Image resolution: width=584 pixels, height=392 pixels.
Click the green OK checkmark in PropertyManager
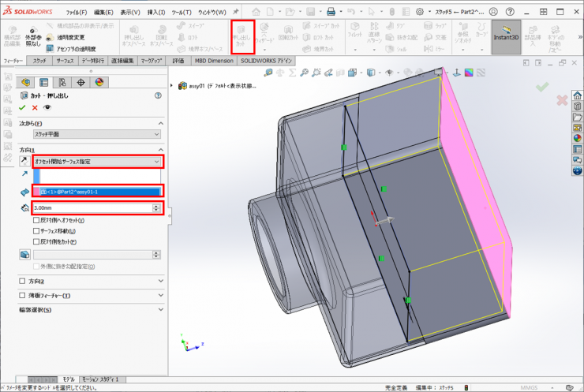pos(23,107)
